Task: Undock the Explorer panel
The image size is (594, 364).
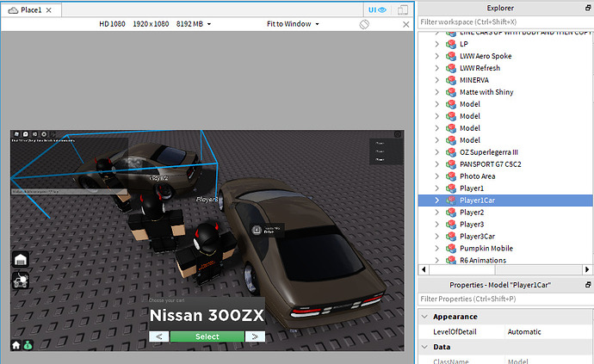Action: (588, 8)
